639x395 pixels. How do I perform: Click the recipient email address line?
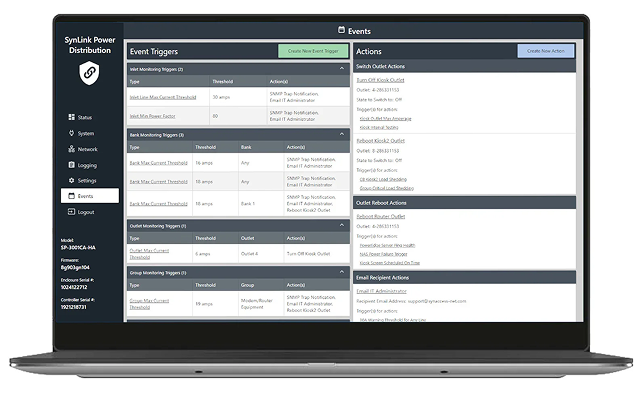[x=411, y=302]
